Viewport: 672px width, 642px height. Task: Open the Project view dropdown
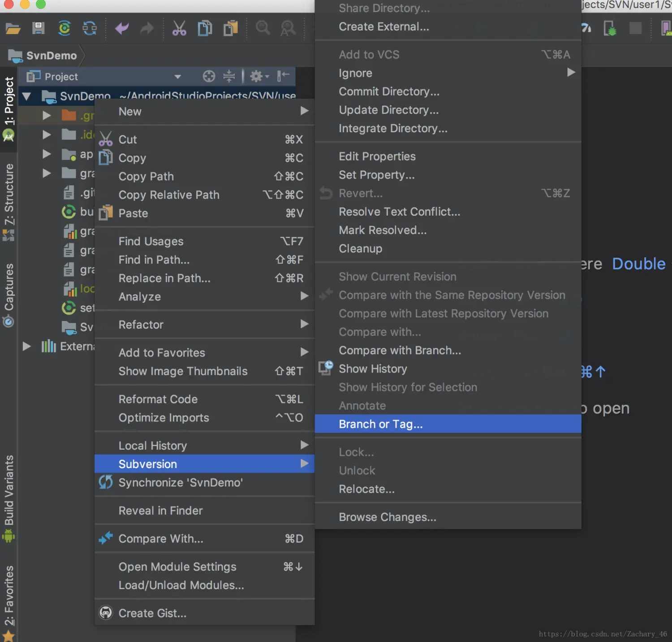tap(178, 77)
